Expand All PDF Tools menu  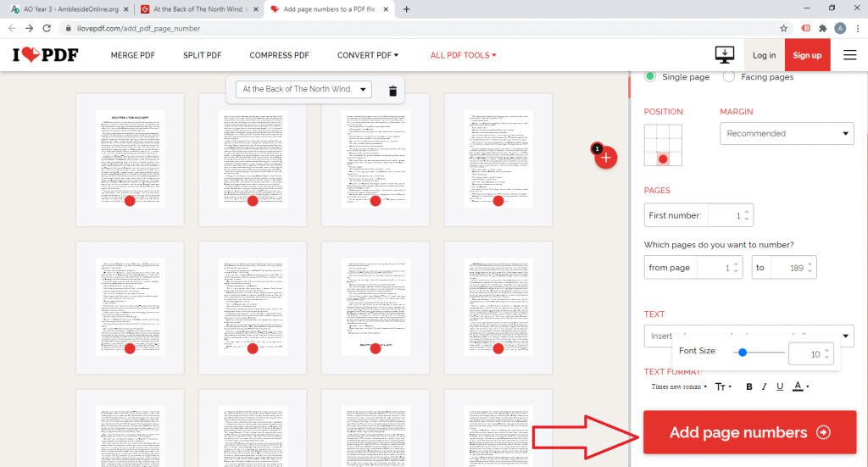pyautogui.click(x=464, y=55)
